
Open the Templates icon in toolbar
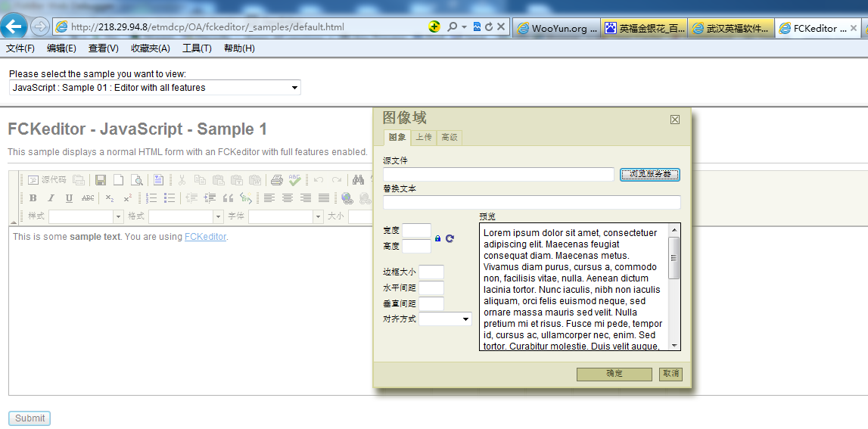click(x=158, y=180)
